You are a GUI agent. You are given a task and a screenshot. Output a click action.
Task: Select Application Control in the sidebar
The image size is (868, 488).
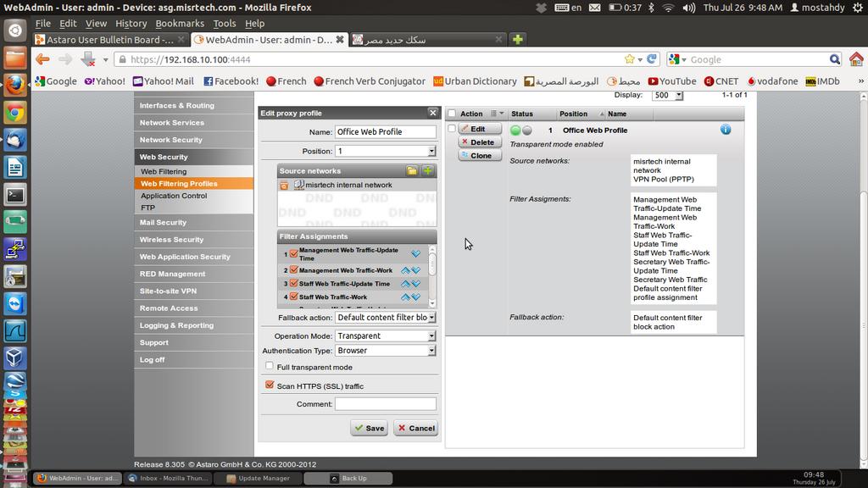(x=174, y=196)
